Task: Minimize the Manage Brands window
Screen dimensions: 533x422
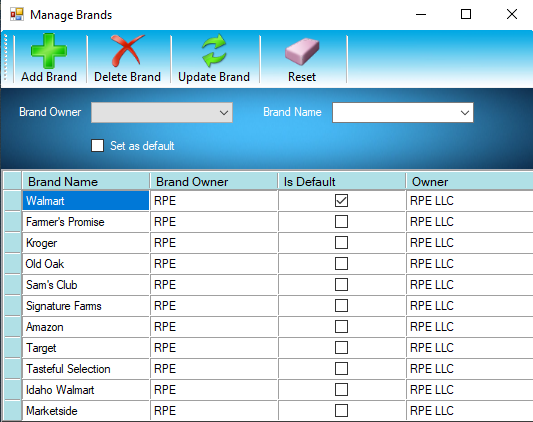Action: coord(421,14)
